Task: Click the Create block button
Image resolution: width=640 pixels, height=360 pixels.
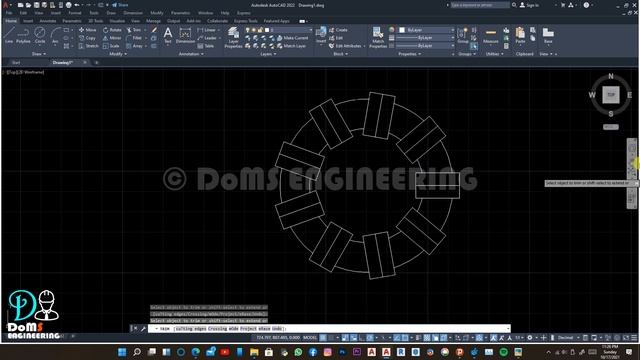Action: 338,30
